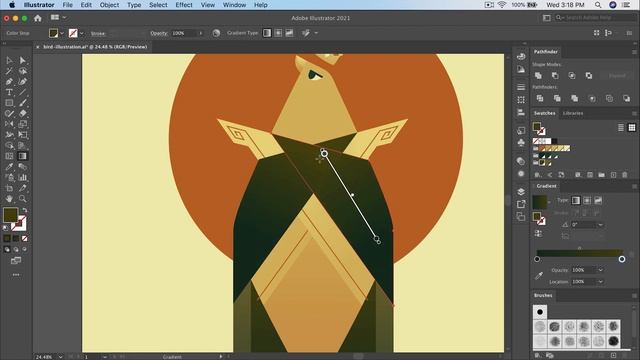Choose Freeform gradient in control bar
Screen dimensions: 640x360
(x=289, y=33)
